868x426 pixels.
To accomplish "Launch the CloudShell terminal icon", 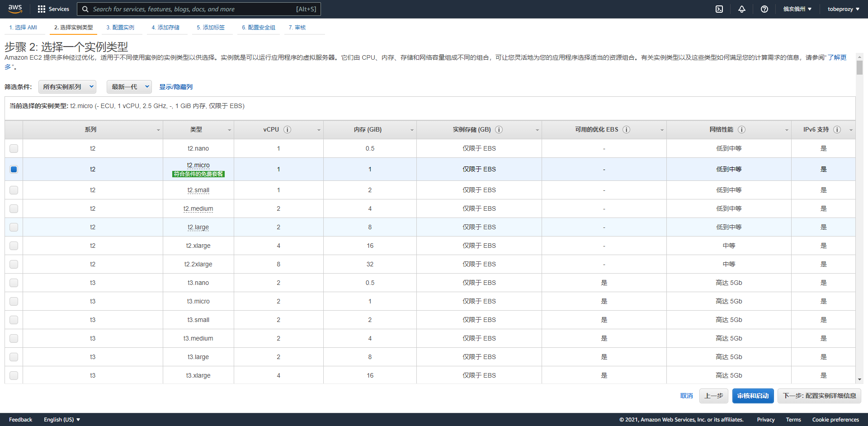I will 719,9.
